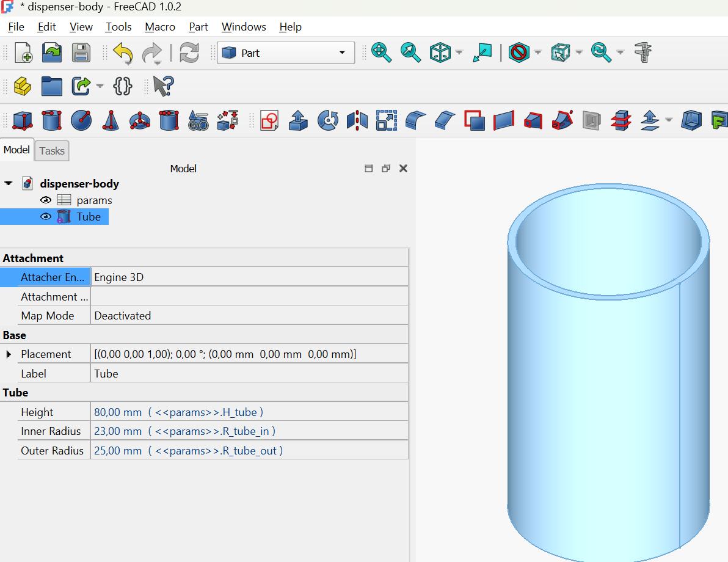Click the Mirror shape tool
The image size is (728, 562).
pos(357,120)
